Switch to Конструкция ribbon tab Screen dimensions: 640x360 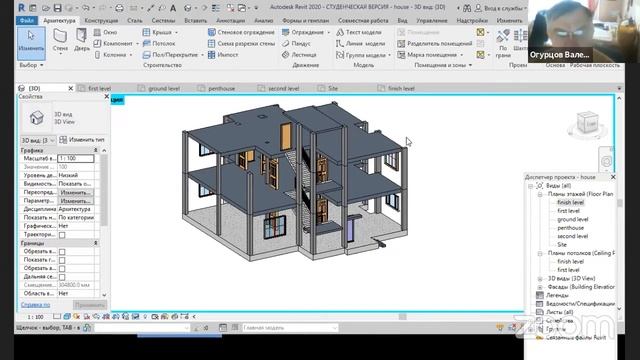[101, 20]
